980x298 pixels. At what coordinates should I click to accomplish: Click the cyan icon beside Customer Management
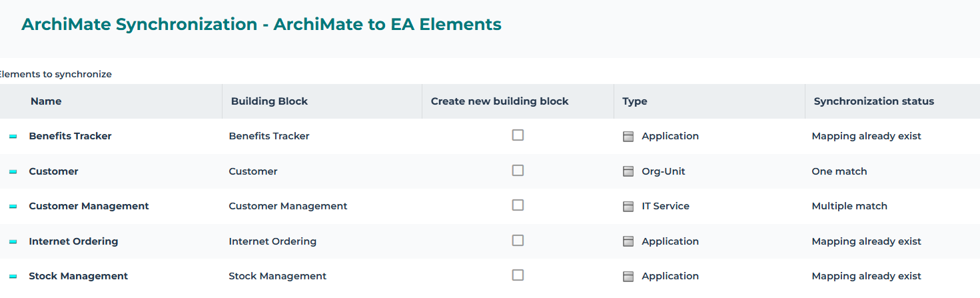[x=13, y=207]
